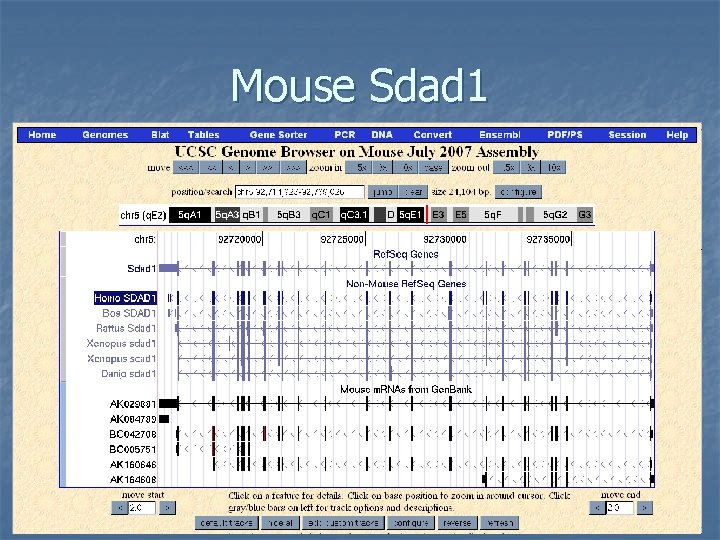The height and width of the screenshot is (540, 720).
Task: Click move end right arrow button
Action: point(645,508)
